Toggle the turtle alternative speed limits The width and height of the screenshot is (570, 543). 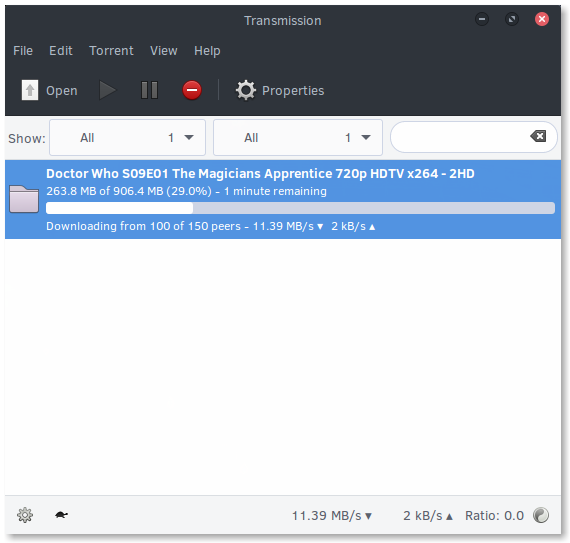pyautogui.click(x=61, y=515)
